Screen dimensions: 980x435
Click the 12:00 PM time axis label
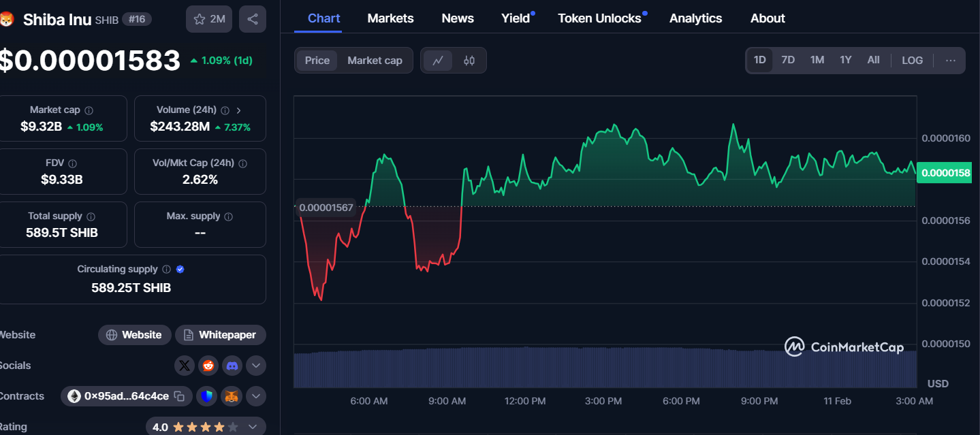click(525, 402)
